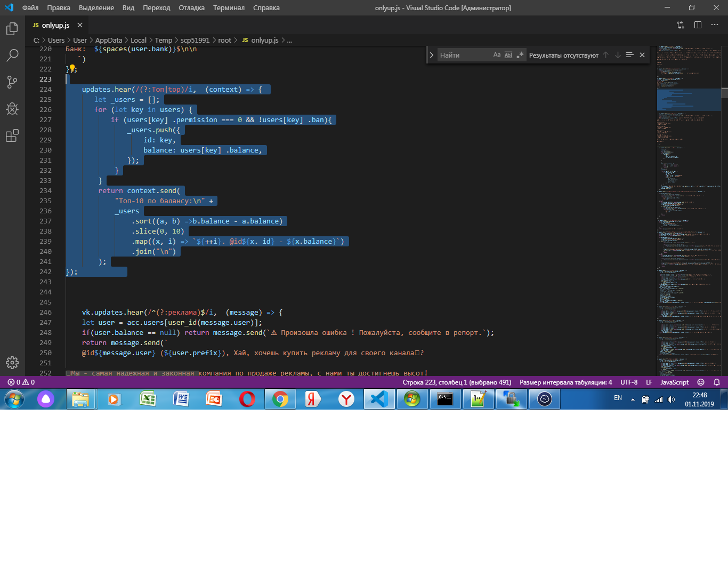The width and height of the screenshot is (728, 576).
Task: Change the LF end of line sequence
Action: (x=649, y=382)
